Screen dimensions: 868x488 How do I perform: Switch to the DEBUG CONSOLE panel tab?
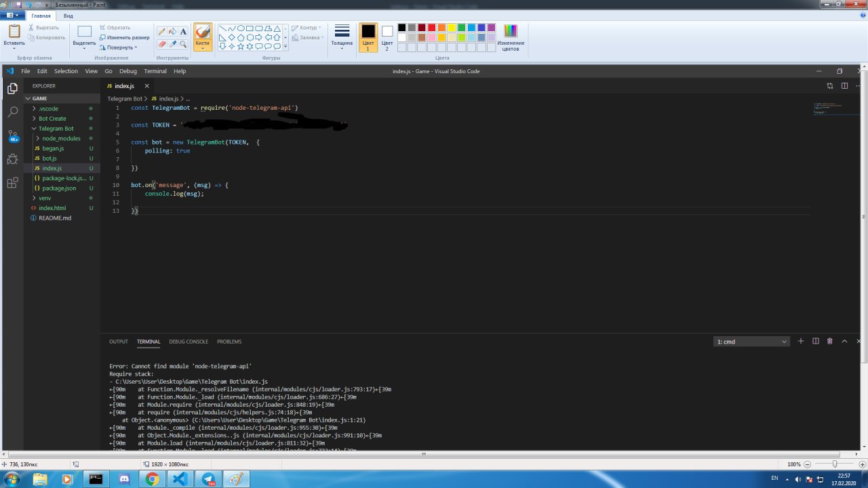coord(189,342)
